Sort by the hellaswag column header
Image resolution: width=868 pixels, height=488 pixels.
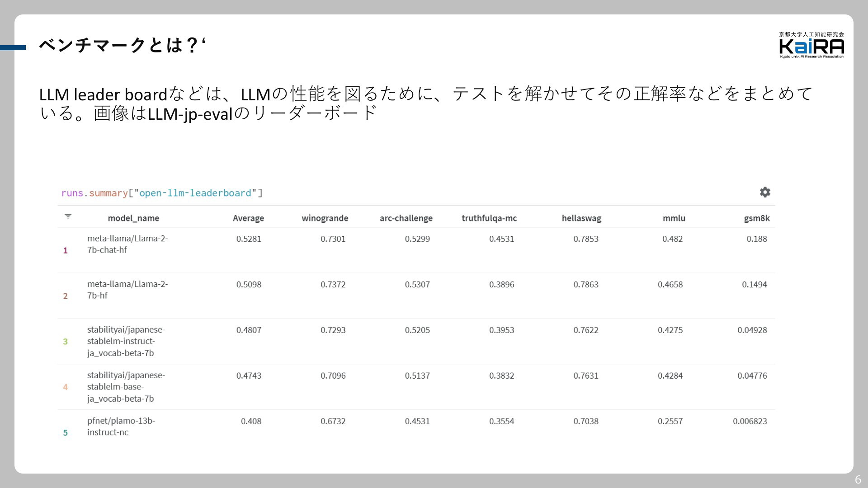click(581, 218)
